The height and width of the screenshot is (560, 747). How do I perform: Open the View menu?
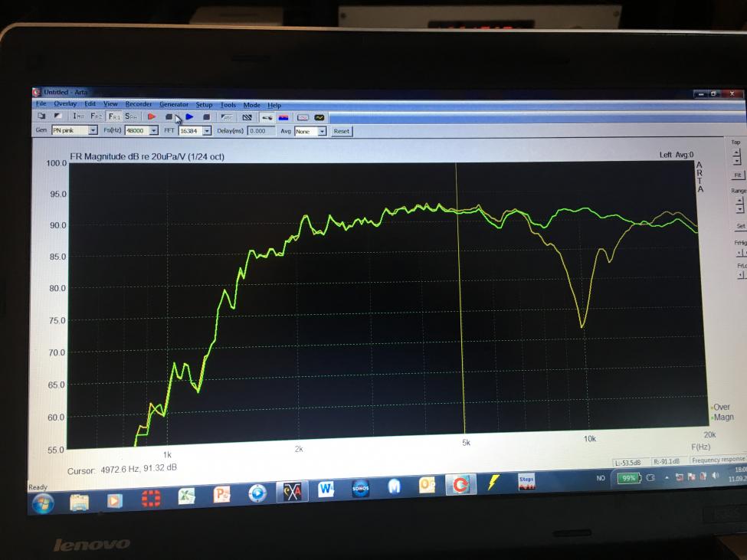(110, 104)
